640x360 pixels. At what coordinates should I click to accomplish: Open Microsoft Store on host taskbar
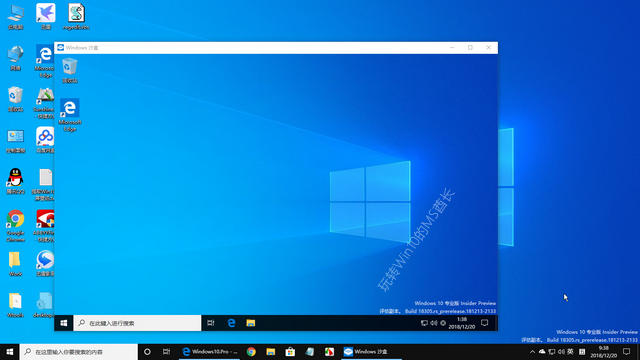point(290,351)
